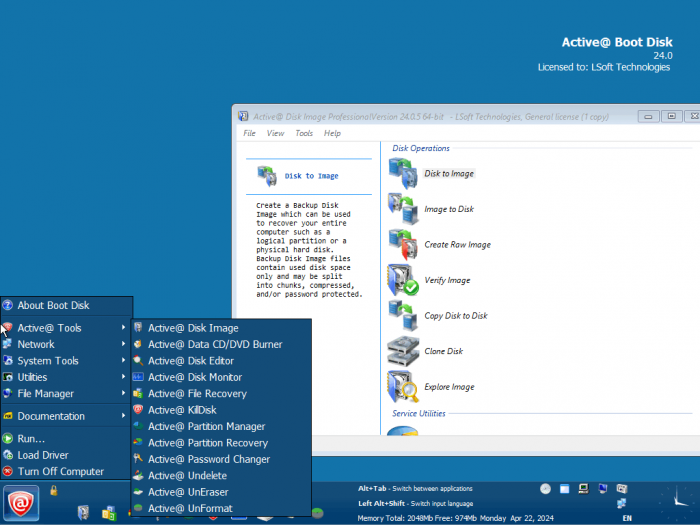
Task: Select Active@ Password Changer
Action: click(209, 459)
